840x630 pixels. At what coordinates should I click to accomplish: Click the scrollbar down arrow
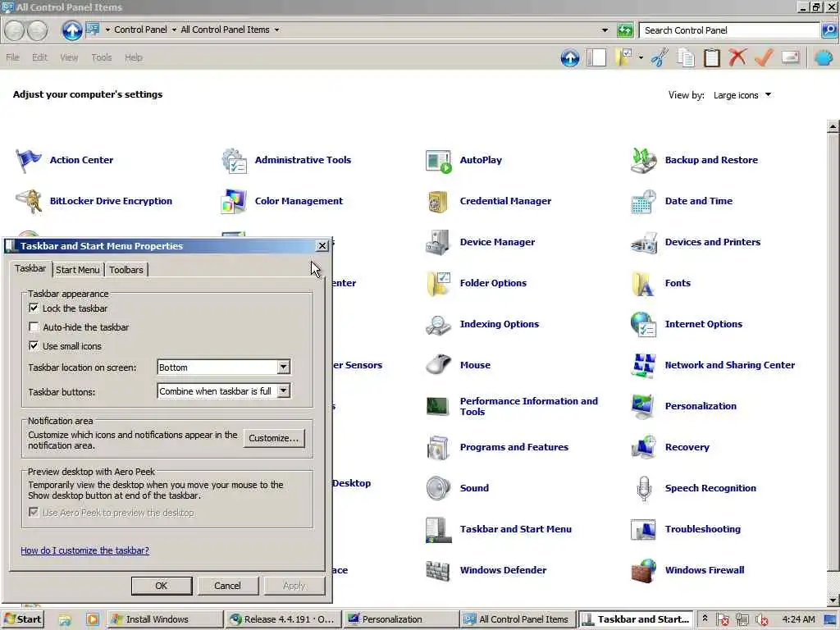point(833,600)
